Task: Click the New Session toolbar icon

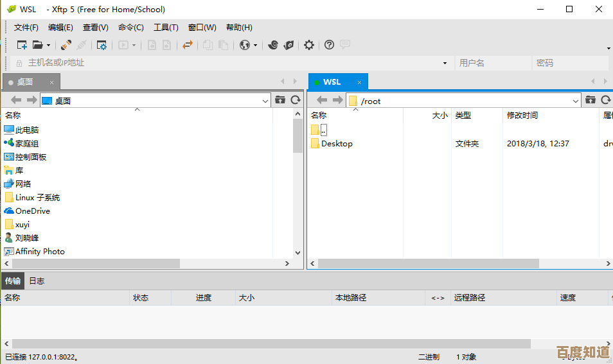Action: (x=22, y=45)
